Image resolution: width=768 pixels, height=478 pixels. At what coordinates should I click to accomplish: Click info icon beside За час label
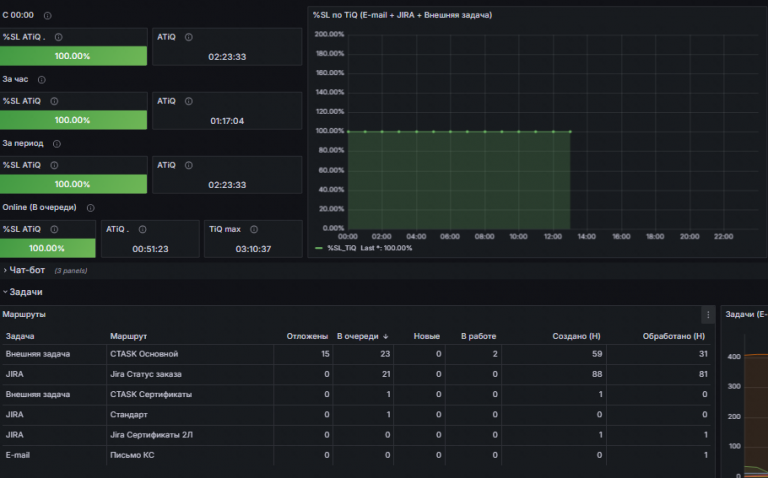42,80
